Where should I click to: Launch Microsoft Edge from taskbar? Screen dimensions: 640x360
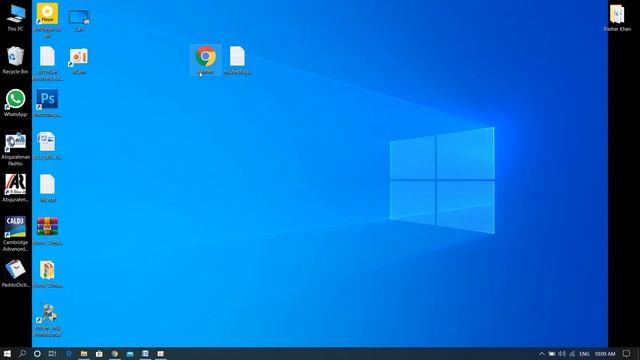[x=69, y=354]
